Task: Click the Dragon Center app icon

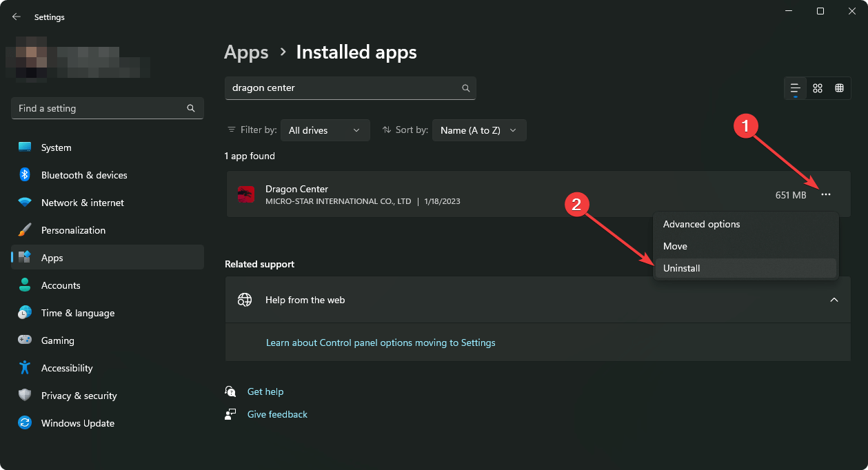Action: tap(246, 194)
